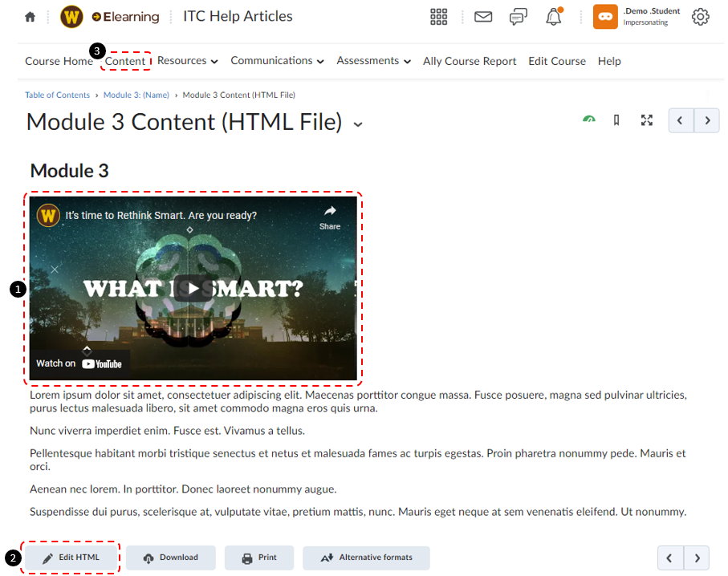This screenshot has width=728, height=576.
Task: Open Account Settings gear
Action: [700, 16]
